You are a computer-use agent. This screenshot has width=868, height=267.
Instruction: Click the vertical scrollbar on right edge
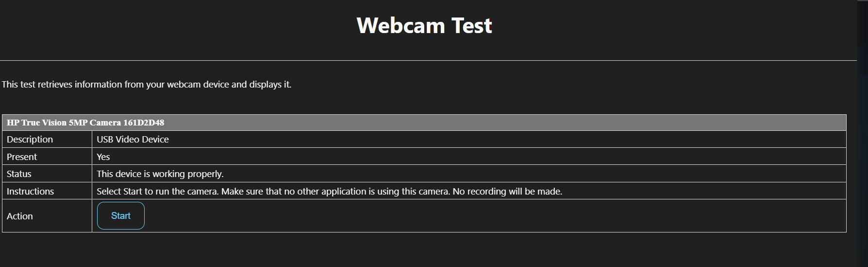pos(862,131)
